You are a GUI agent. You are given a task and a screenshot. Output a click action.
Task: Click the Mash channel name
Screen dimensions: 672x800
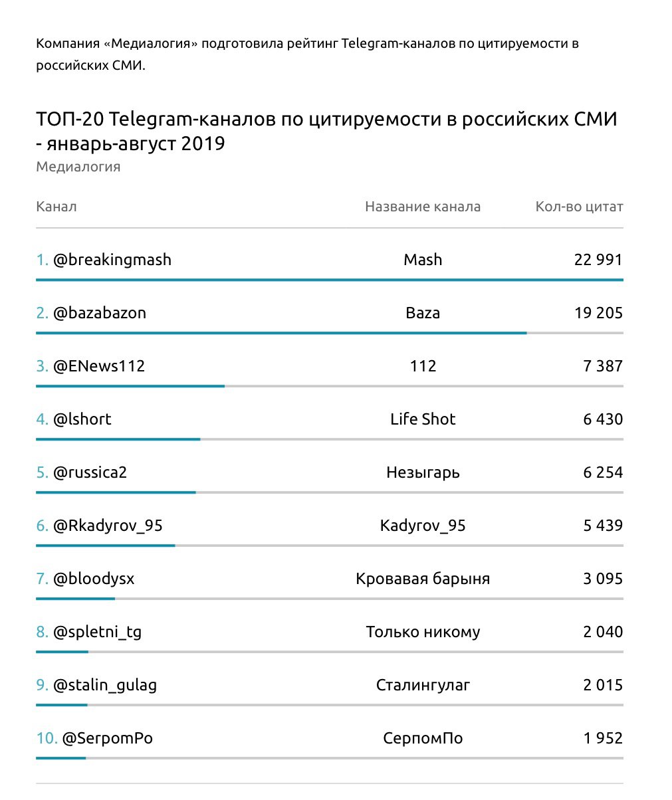(x=423, y=260)
